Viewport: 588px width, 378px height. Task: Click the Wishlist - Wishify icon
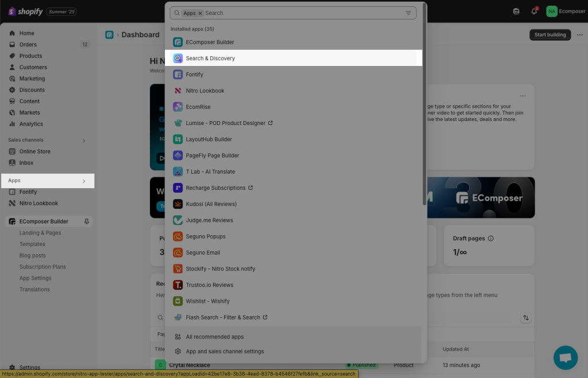click(178, 301)
